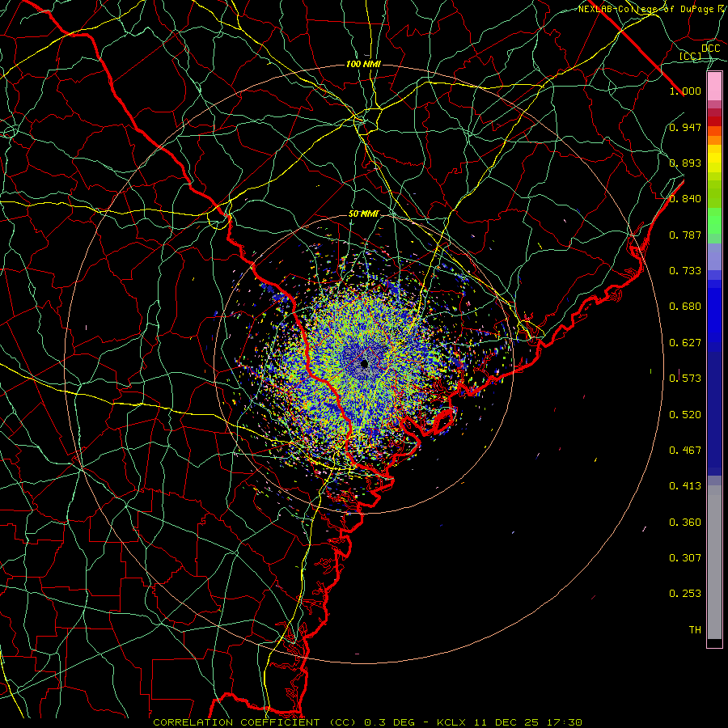Click the 0.467 color scale value
This screenshot has height=728, width=728.
pyautogui.click(x=685, y=451)
